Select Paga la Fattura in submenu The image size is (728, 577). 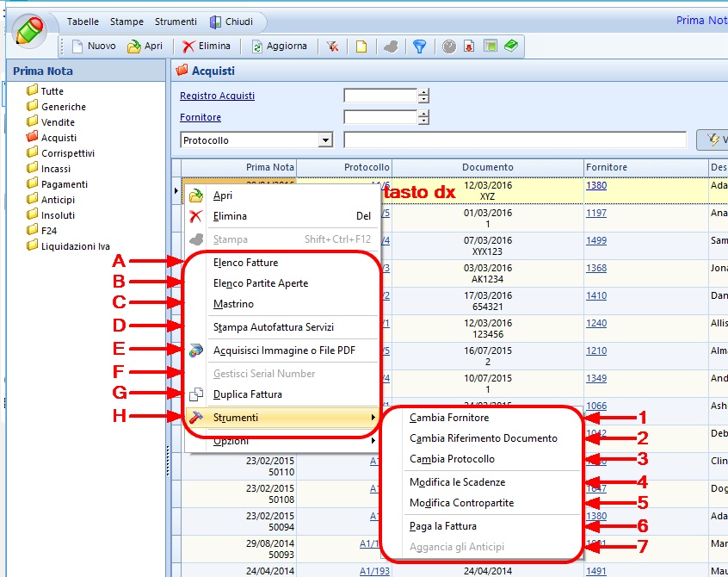(442, 526)
